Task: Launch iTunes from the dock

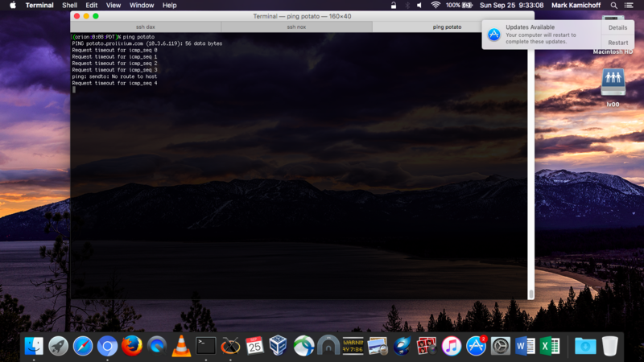Action: pyautogui.click(x=452, y=346)
